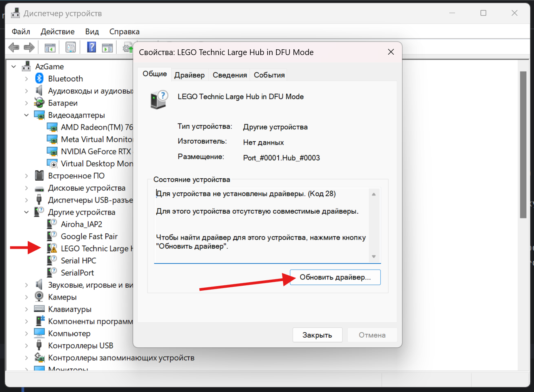Click the blue Help question-mark toolbar icon
The width and height of the screenshot is (534, 392).
[92, 47]
